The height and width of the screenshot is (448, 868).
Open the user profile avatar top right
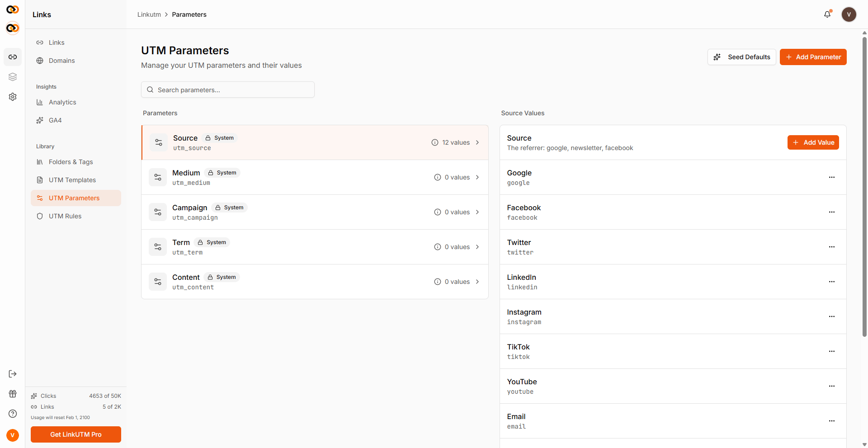click(x=849, y=14)
